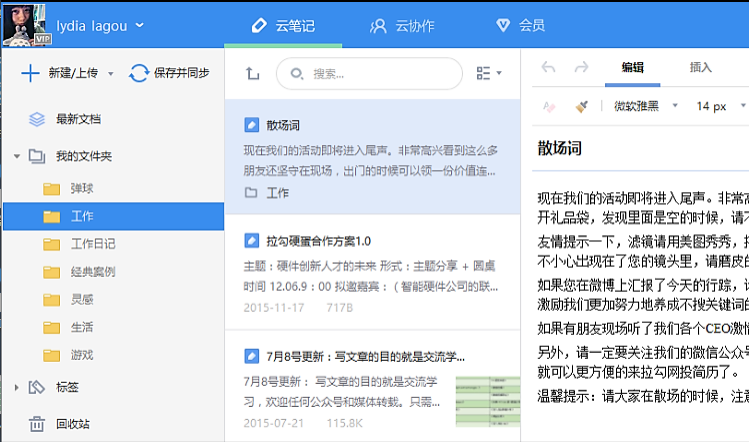The width and height of the screenshot is (749, 442).
Task: Open 最新文档 recent documents
Action: click(77, 119)
